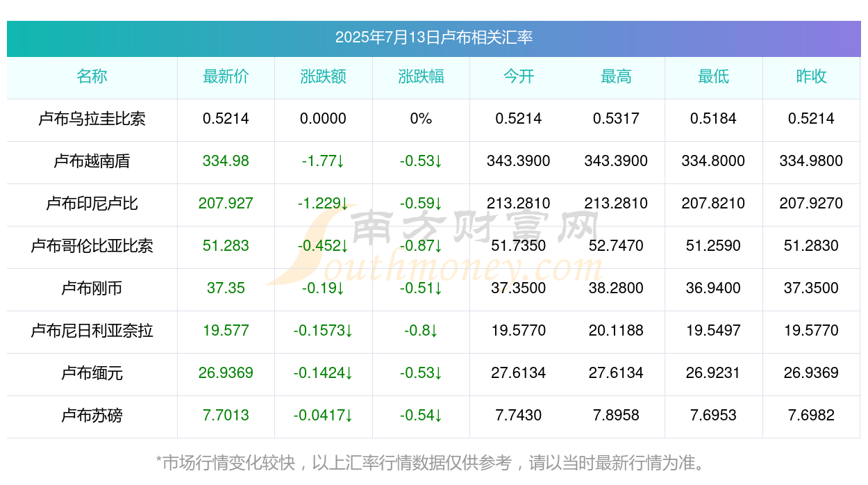Click change amount -1.229↓
The height and width of the screenshot is (485, 868).
324,204
